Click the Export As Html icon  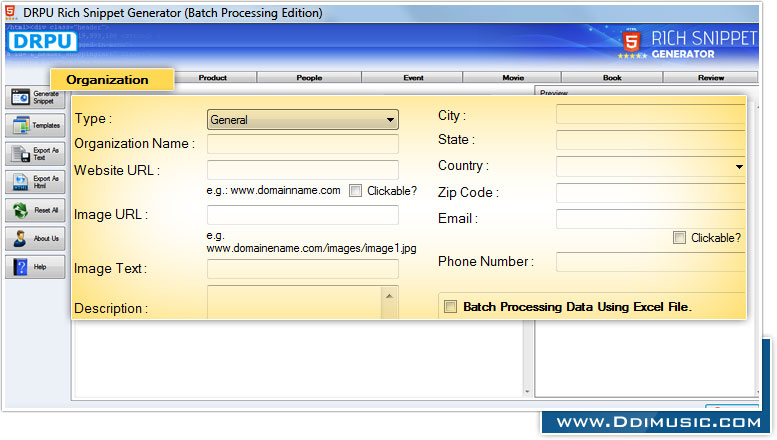click(21, 182)
